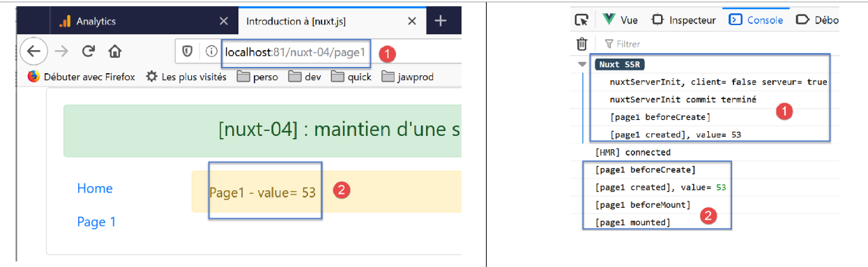
Task: Open the quick bookmarks folder
Action: 352,77
